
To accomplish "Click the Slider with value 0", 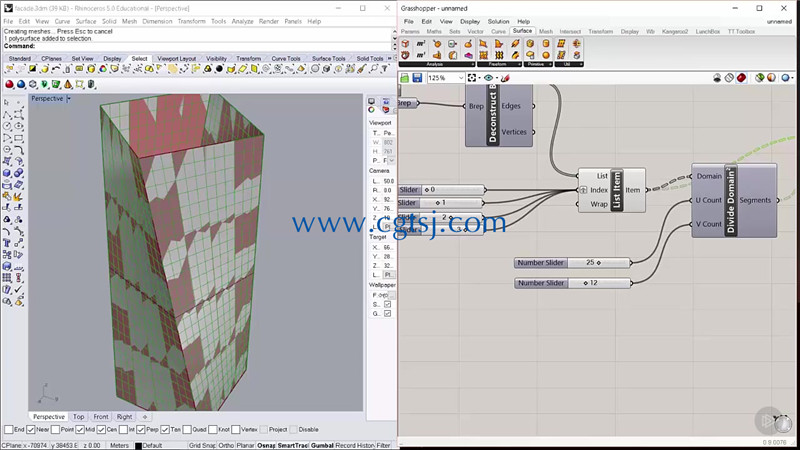I will click(441, 190).
